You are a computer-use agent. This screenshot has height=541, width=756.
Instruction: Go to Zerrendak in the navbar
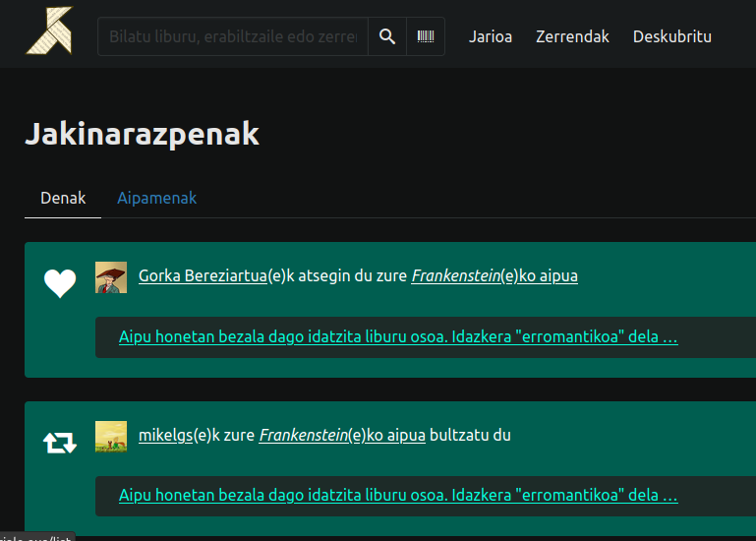(572, 36)
